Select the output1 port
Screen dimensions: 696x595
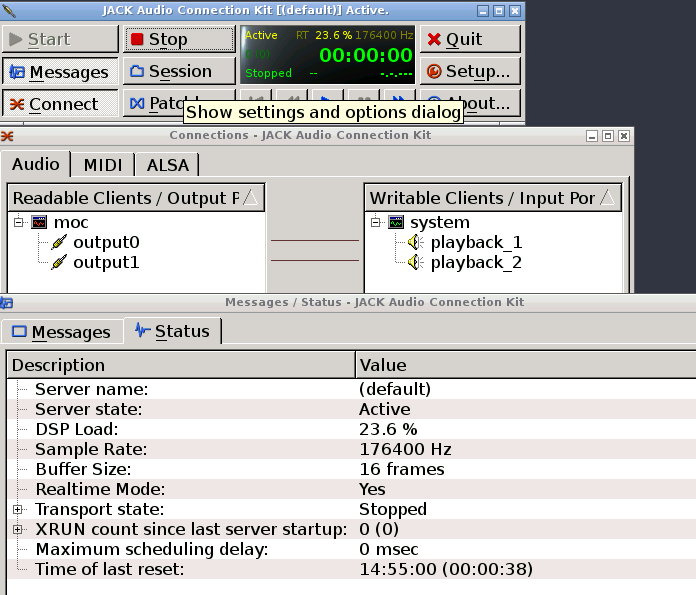click(x=106, y=262)
